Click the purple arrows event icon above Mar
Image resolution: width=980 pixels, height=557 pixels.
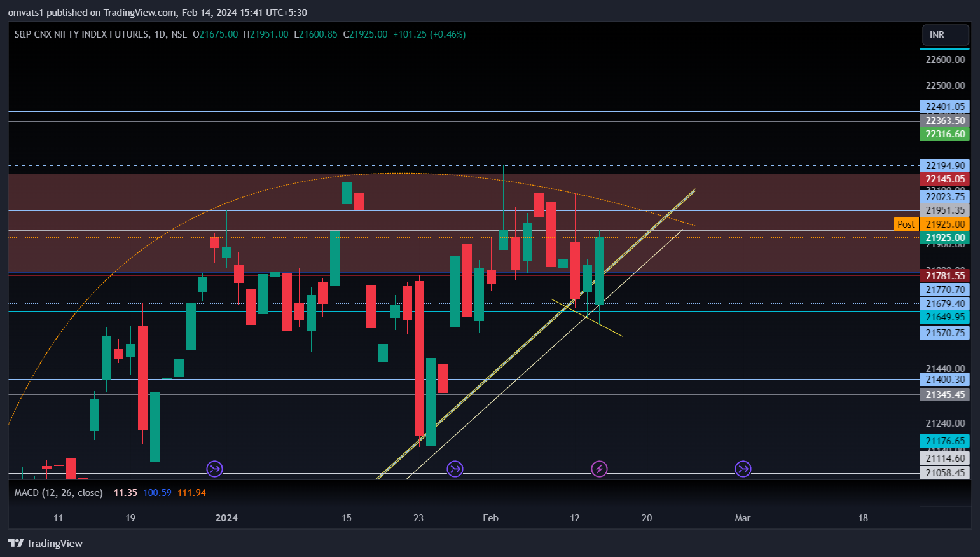click(x=743, y=469)
